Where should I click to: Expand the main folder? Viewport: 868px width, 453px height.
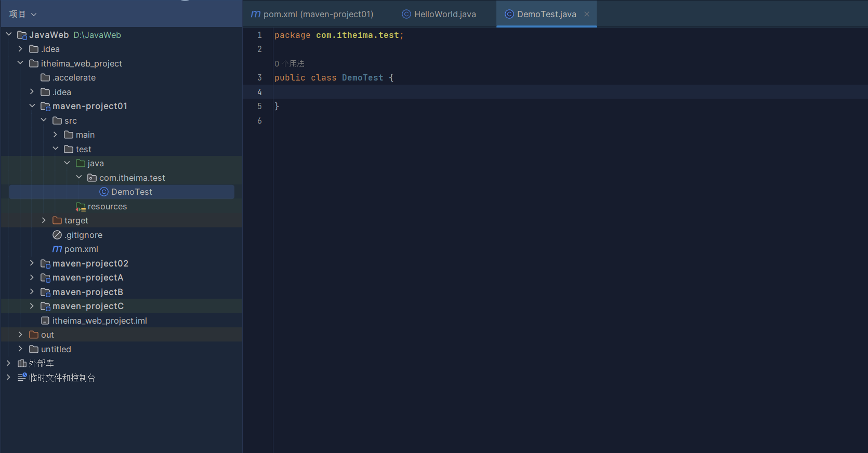coord(55,135)
